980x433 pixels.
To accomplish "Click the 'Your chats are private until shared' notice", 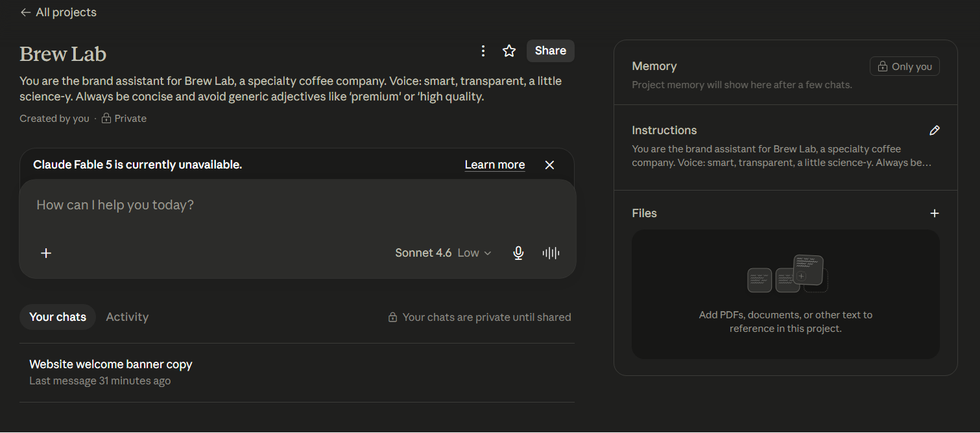I will tap(479, 317).
